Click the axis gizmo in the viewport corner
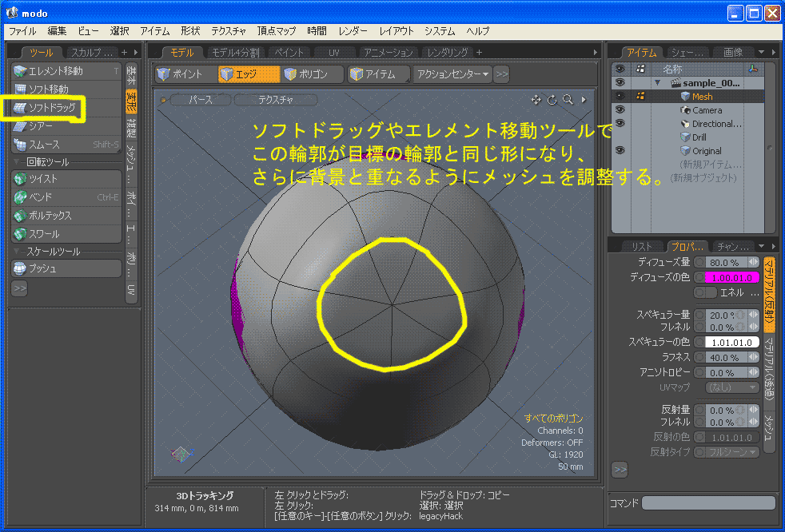This screenshot has width=785, height=532. pos(181,454)
